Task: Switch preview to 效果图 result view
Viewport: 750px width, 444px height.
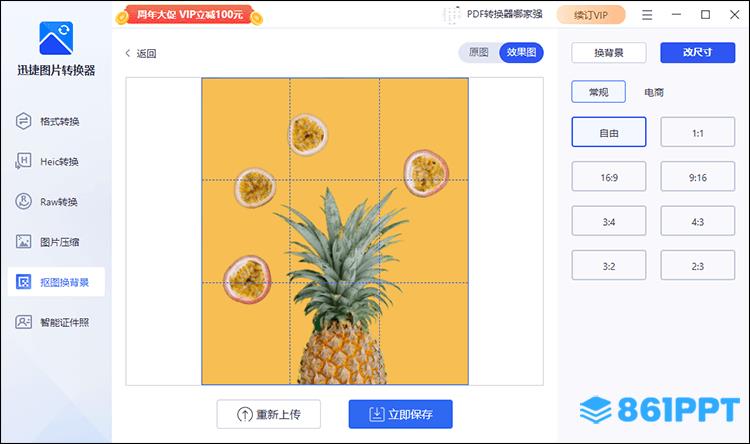Action: [x=521, y=53]
